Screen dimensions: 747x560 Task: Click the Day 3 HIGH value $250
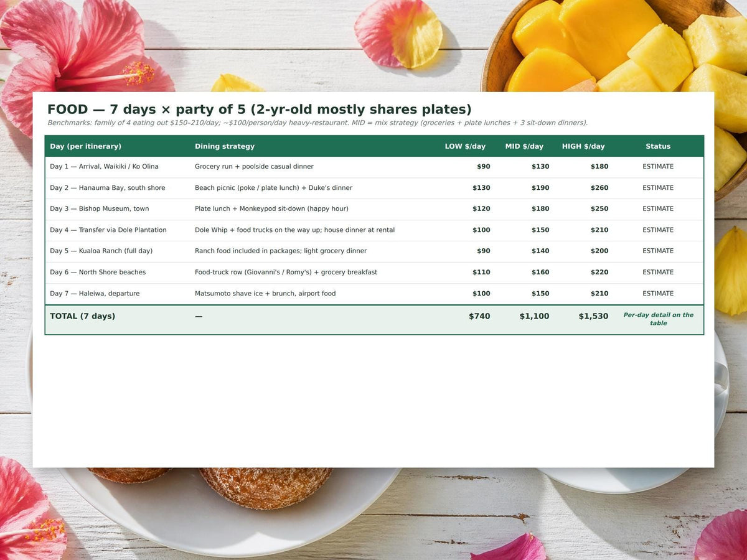(x=599, y=209)
